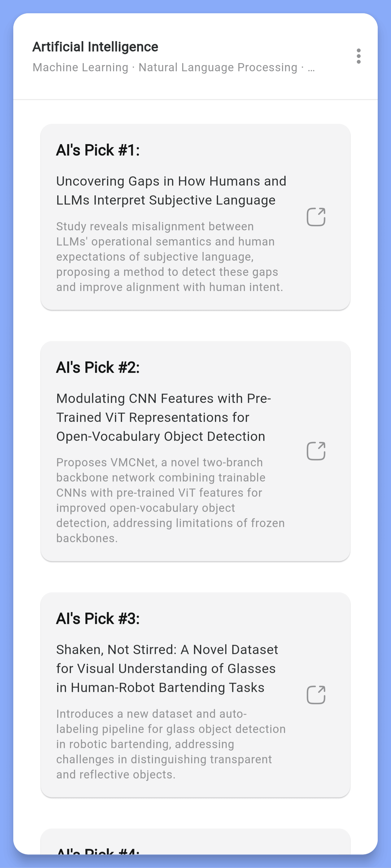This screenshot has height=868, width=391.
Task: Open the Shaken, Not Stirred dataset title
Action: pos(167,669)
